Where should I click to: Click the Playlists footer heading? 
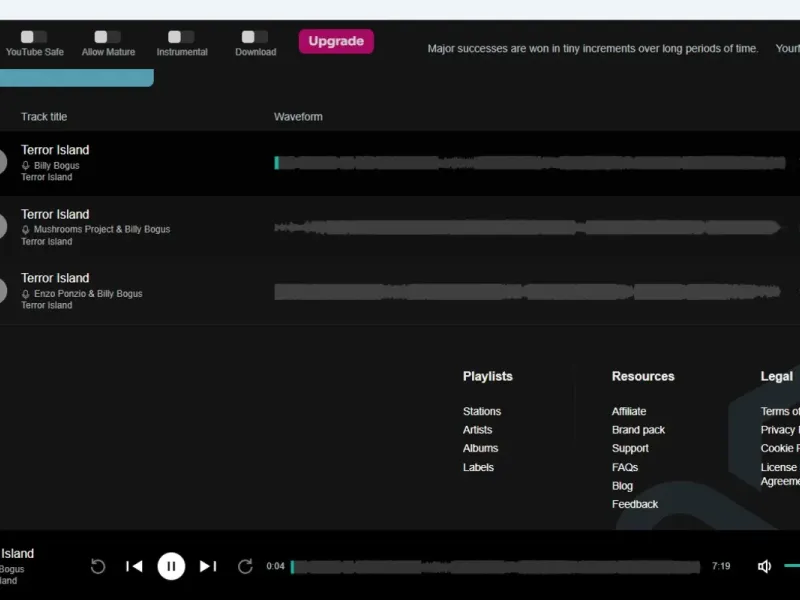click(x=487, y=377)
